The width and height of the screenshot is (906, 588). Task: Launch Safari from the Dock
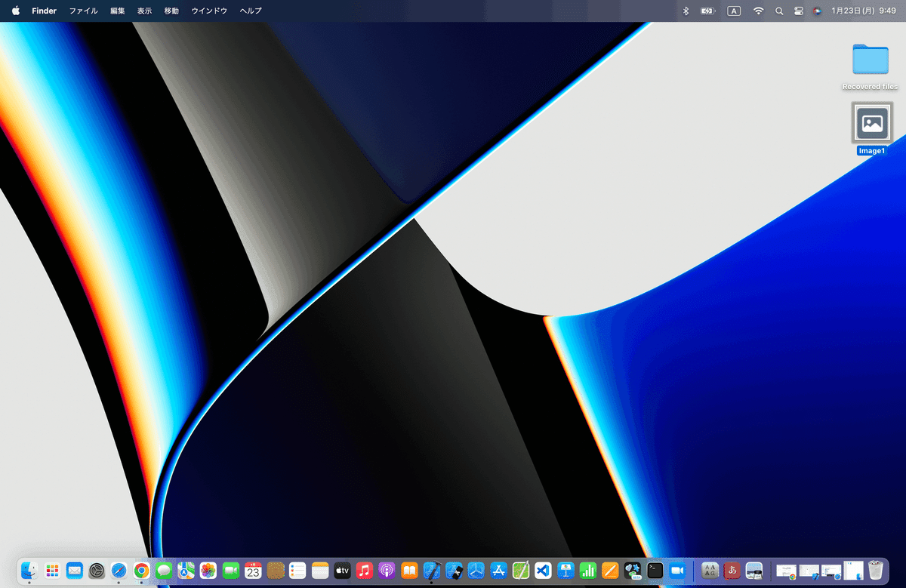[119, 571]
